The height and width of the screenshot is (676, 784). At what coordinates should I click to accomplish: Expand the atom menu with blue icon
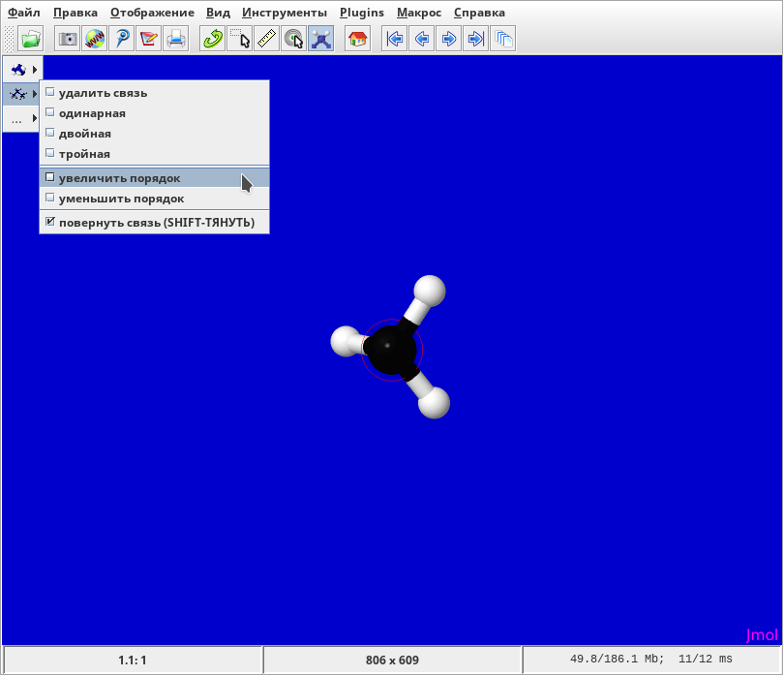click(x=23, y=69)
